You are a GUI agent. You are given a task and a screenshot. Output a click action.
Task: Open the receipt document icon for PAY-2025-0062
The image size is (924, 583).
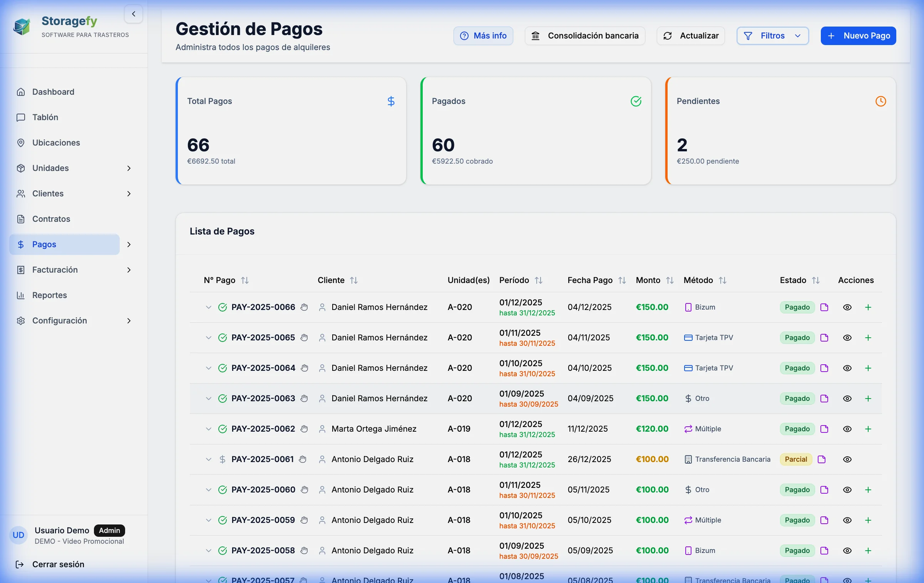[x=824, y=429]
